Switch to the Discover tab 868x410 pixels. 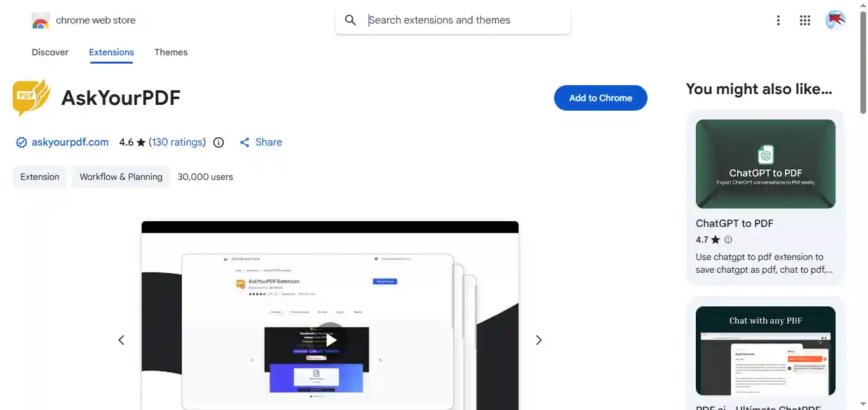50,52
